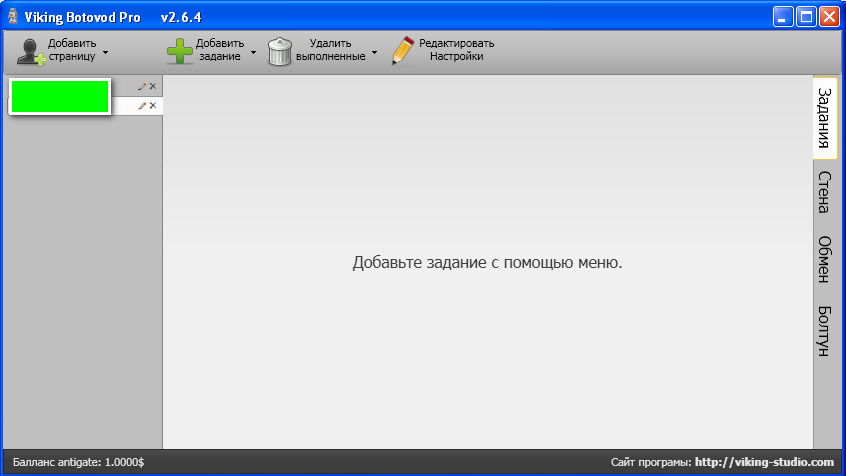
Task: Open the Стена tab
Action: [825, 192]
